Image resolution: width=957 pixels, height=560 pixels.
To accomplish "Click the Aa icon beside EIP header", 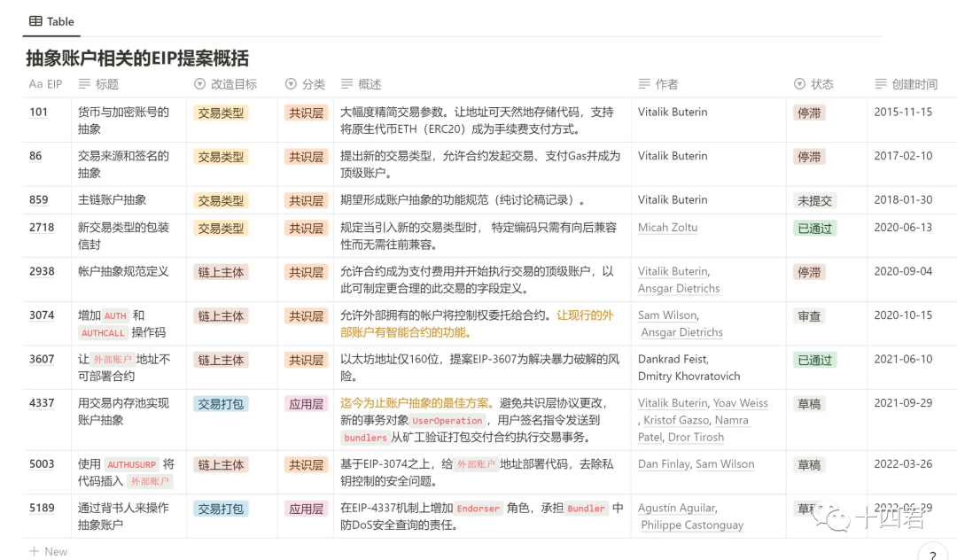I will click(x=35, y=84).
